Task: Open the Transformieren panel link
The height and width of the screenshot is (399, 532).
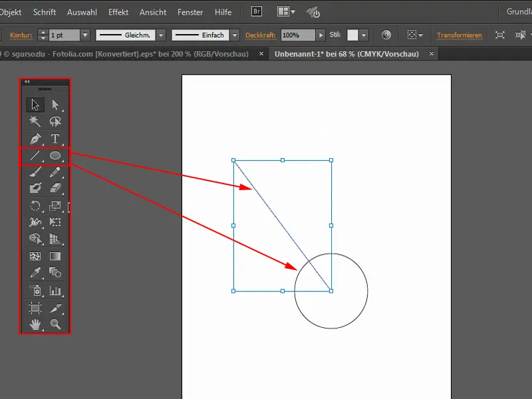Action: [x=459, y=35]
